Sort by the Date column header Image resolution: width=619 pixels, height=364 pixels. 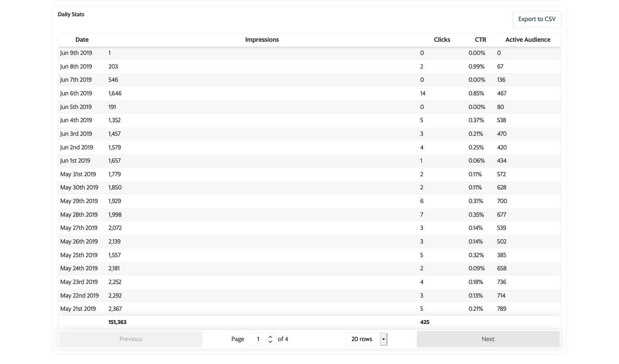(x=82, y=40)
